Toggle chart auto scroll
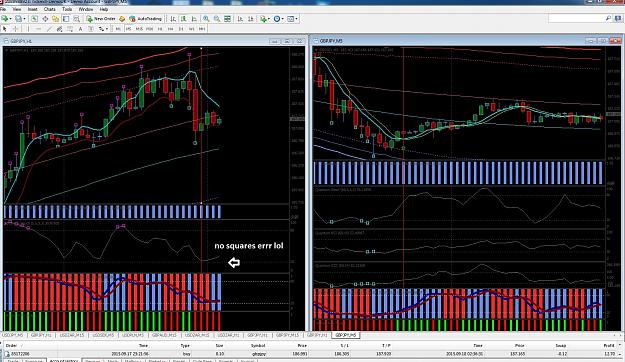This screenshot has width=625, height=362. (240, 19)
